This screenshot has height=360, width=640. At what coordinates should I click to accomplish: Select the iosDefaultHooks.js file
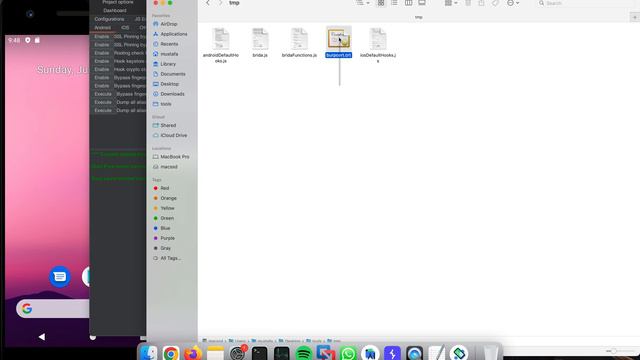(378, 45)
